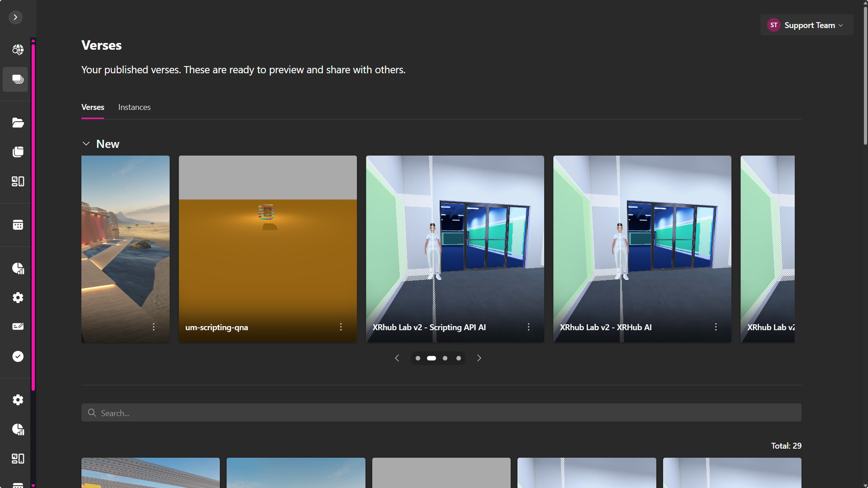Viewport: 868px width, 488px height.
Task: Go to previous carousel page arrow
Action: [x=397, y=358]
